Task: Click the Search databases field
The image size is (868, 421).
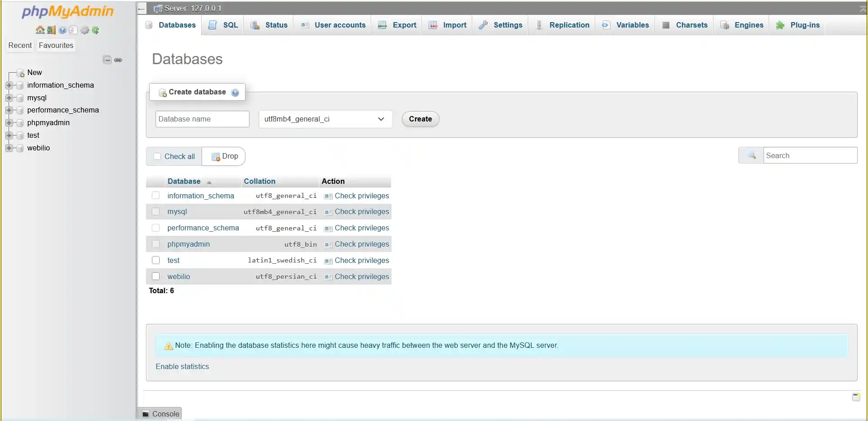Action: click(x=810, y=155)
